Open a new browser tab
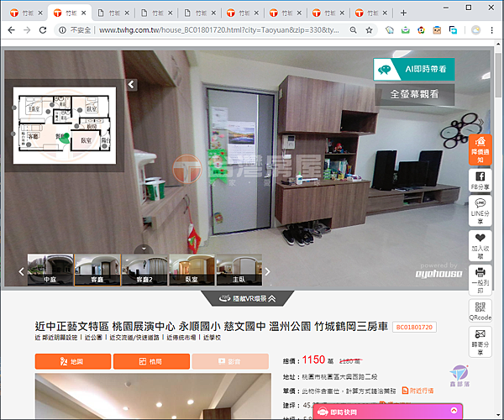504x420 pixels. pos(403,13)
